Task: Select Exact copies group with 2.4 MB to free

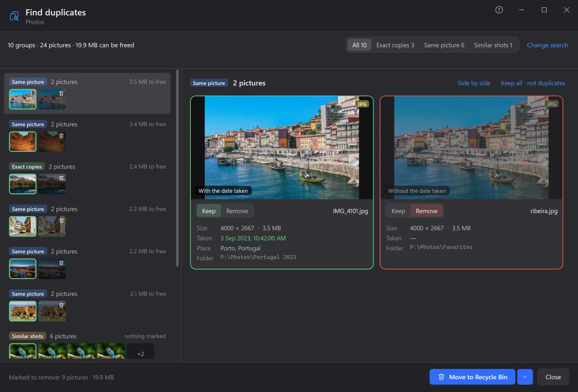Action: [87, 178]
